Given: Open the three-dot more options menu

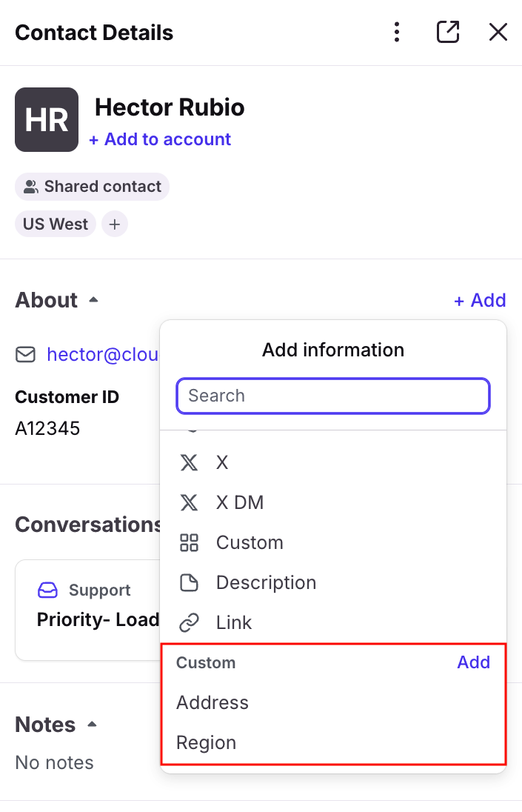Looking at the screenshot, I should [398, 33].
